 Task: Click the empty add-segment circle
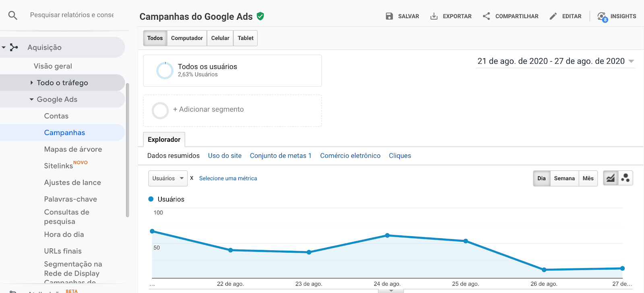(160, 110)
